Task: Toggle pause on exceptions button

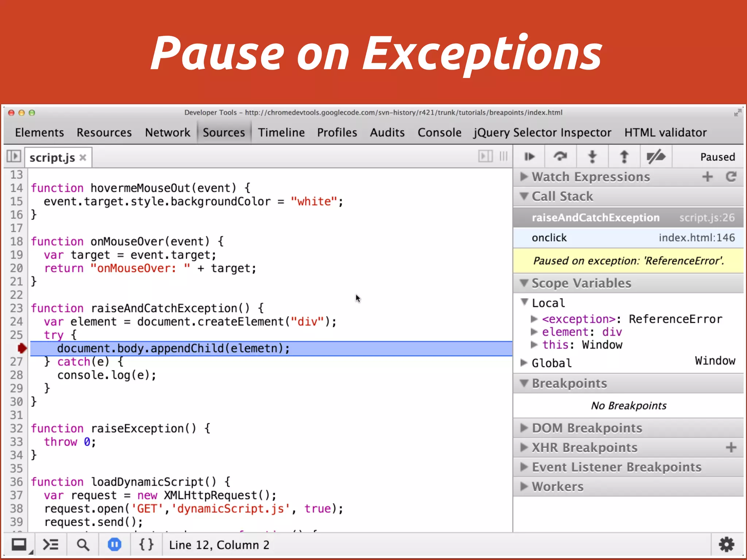Action: [115, 545]
